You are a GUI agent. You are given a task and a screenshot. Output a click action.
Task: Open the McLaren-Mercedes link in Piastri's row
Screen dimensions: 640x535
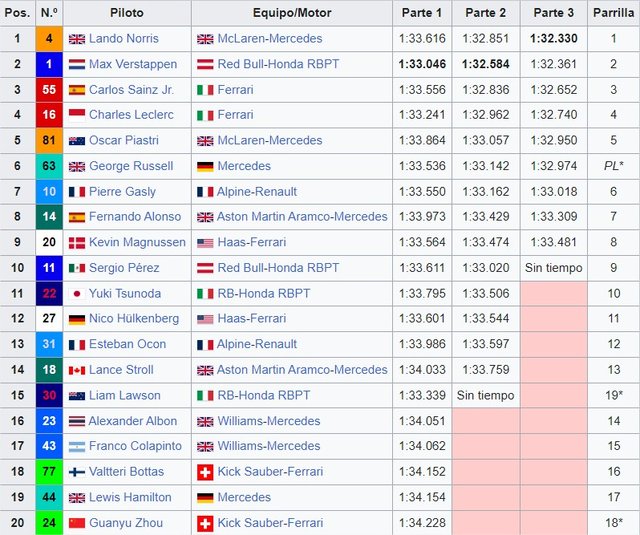click(x=270, y=140)
